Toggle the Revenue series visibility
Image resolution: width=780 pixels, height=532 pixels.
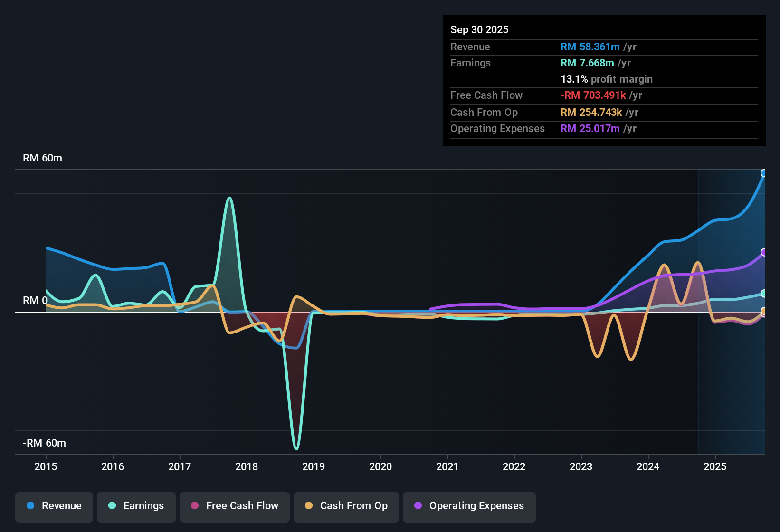(x=54, y=507)
